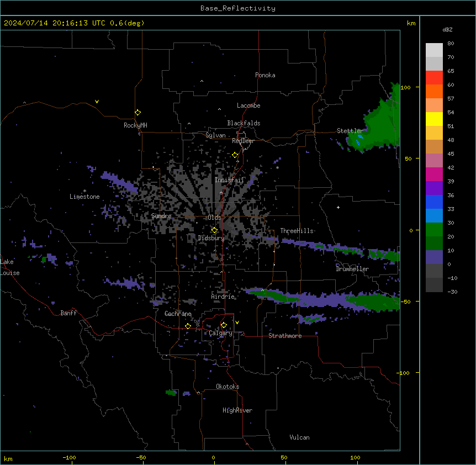Click the yellow diamond marker above Didsbury
Image resolution: width=476 pixels, height=465 pixels.
(214, 230)
